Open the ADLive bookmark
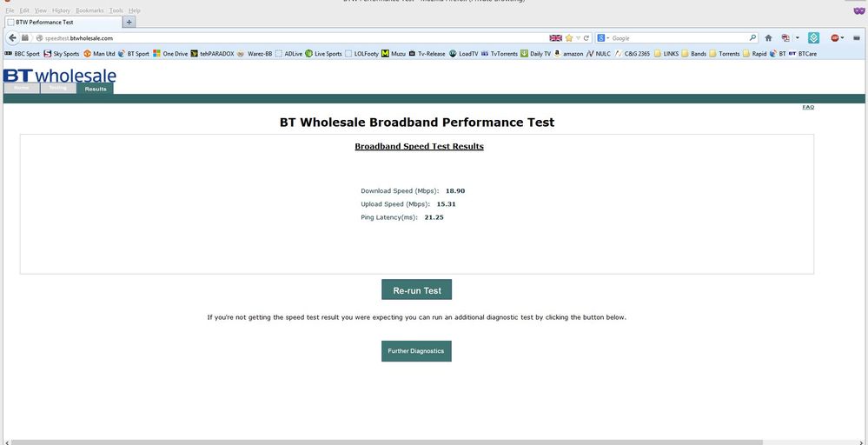The image size is (868, 445). point(289,54)
